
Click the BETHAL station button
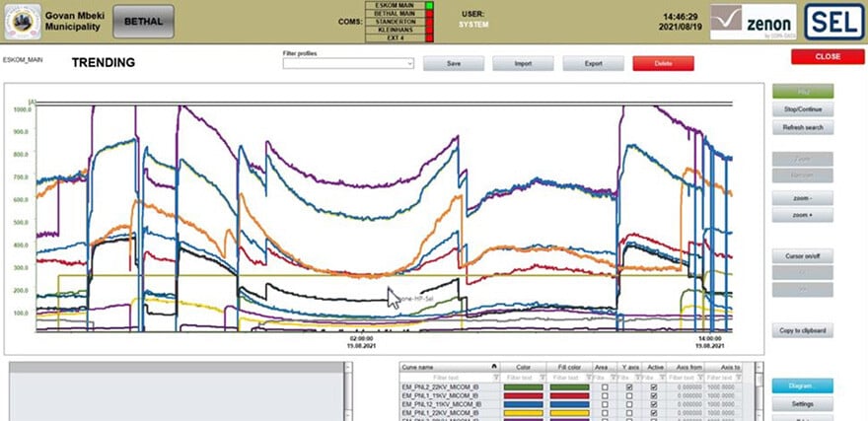tap(143, 22)
